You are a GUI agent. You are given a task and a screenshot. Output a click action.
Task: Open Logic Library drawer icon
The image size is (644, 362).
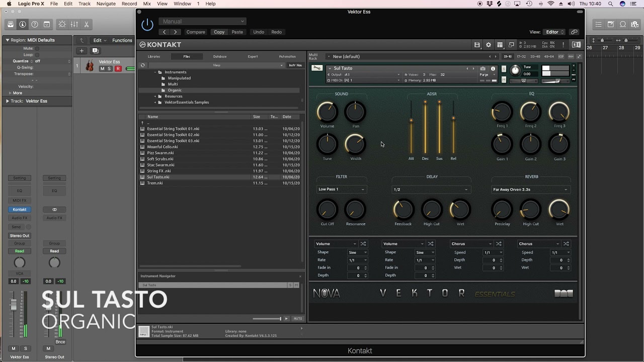click(11, 24)
